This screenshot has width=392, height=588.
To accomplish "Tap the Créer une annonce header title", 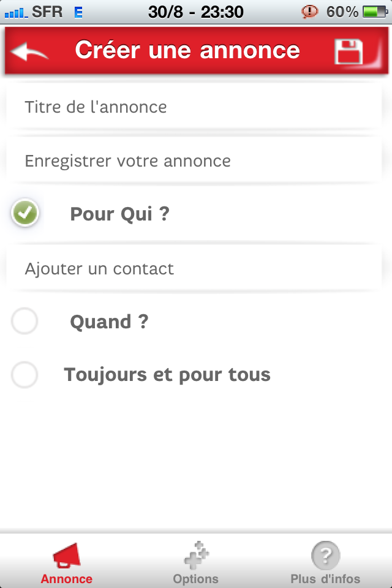I will tap(187, 50).
